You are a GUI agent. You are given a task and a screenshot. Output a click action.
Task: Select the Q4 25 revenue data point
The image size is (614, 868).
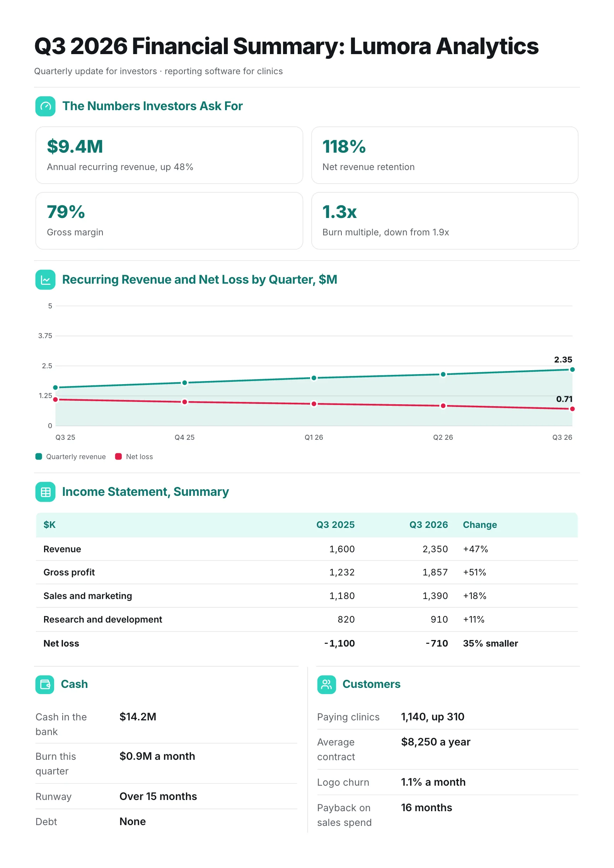click(185, 383)
